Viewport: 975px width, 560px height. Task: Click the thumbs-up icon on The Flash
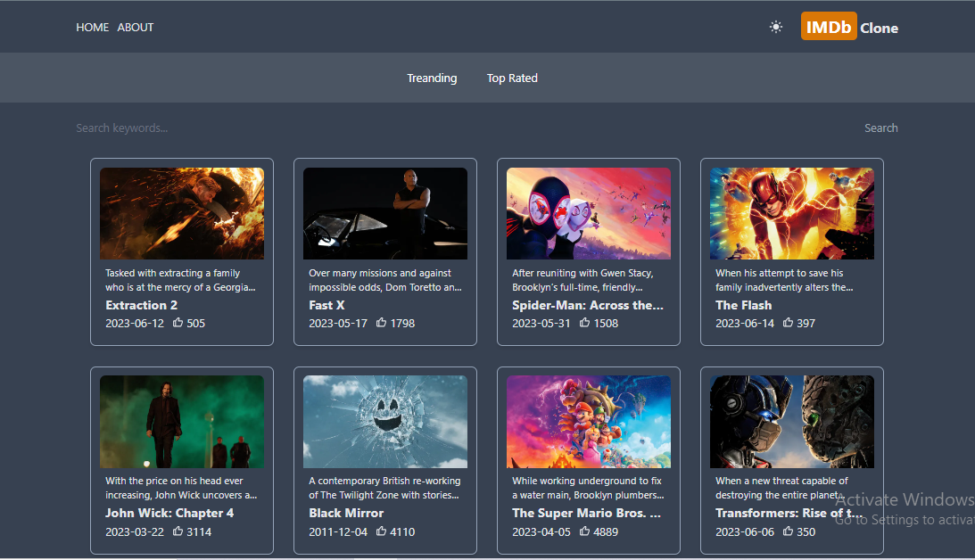click(x=787, y=323)
